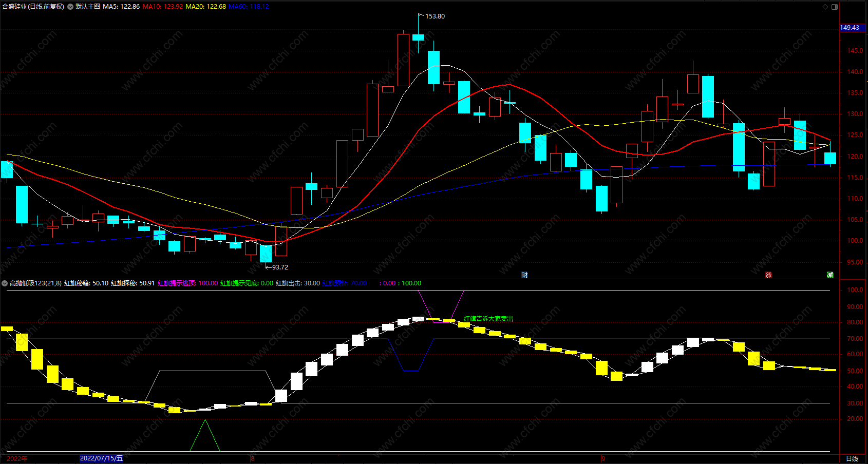The width and height of the screenshot is (868, 464).
Task: Select stock title 合盛硅业(日线.前复权)
Action: point(33,7)
